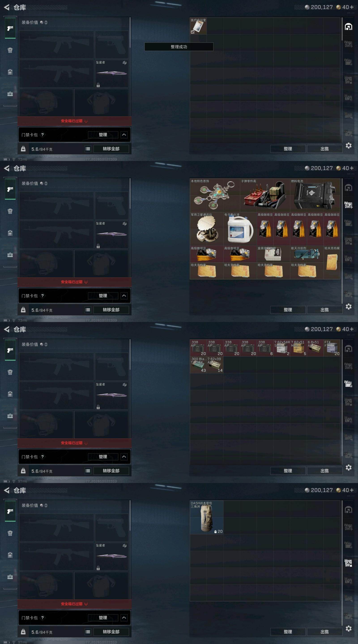Click back arrow beside 仓库 on the coffee-bean screen
The image size is (358, 644).
coord(7,168)
